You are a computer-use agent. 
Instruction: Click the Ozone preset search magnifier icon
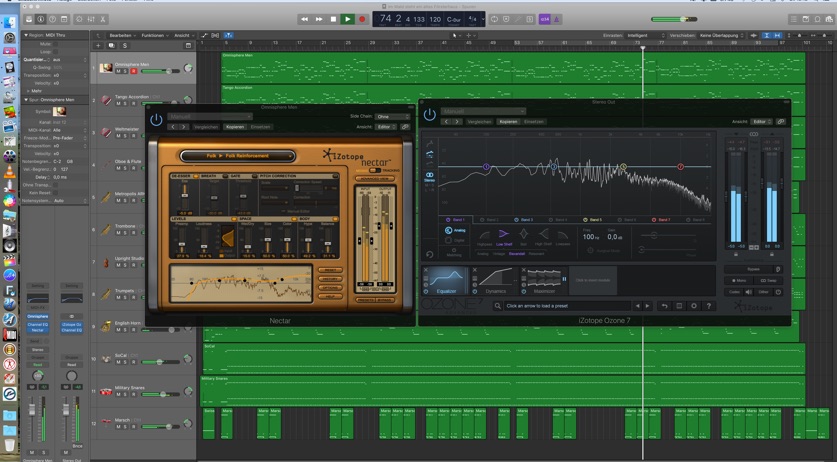[498, 306]
